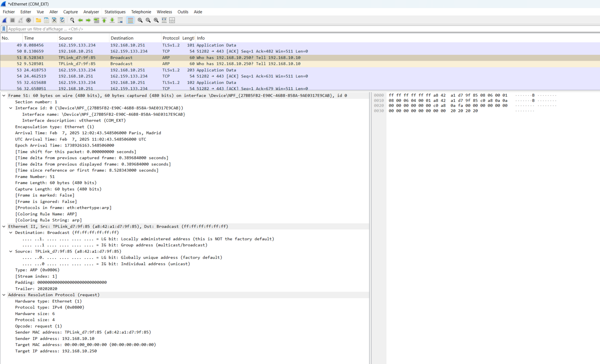Image resolution: width=600 pixels, height=364 pixels.
Task: Jump to first packet with up-arrow icon
Action: [104, 20]
